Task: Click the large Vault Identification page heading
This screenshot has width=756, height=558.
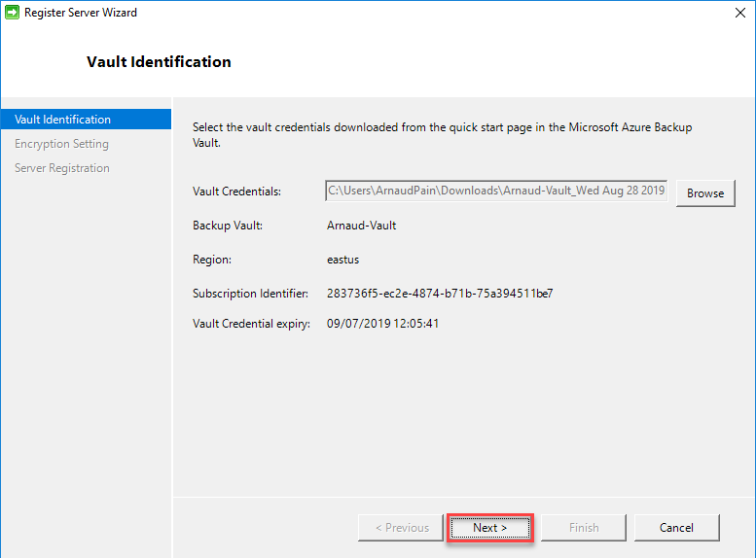Action: [159, 62]
